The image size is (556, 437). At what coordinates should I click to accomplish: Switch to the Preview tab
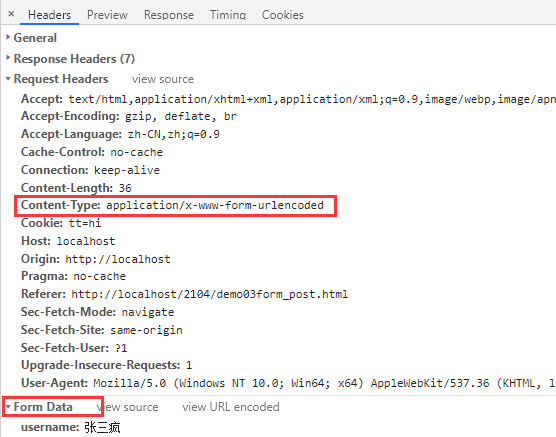coord(107,15)
